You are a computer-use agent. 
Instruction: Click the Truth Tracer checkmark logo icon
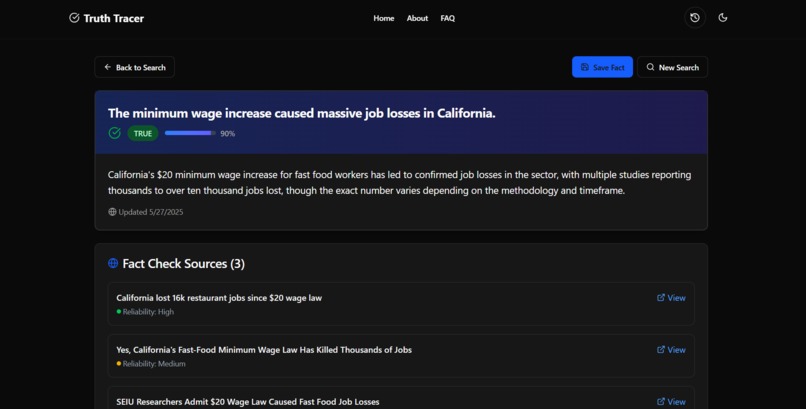tap(74, 18)
